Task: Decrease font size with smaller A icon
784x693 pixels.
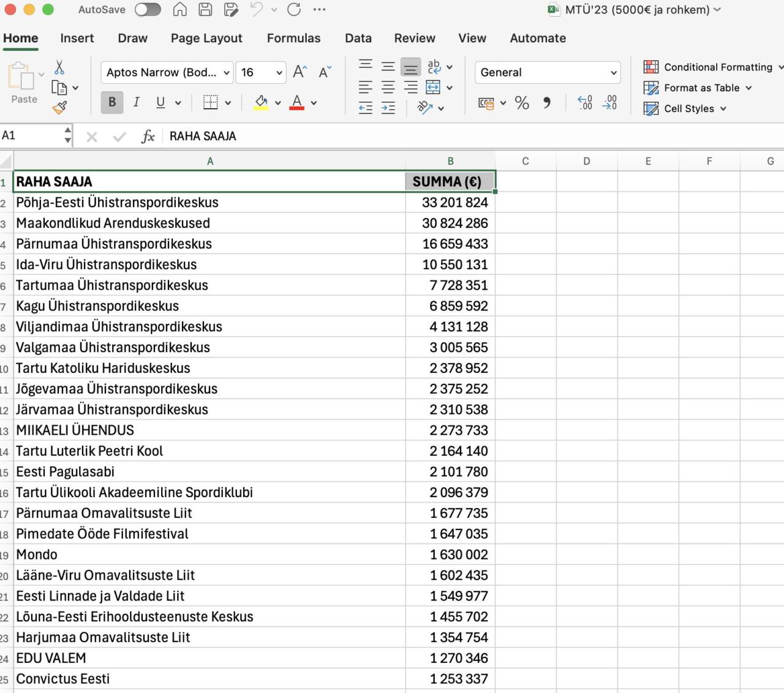Action: pyautogui.click(x=325, y=72)
